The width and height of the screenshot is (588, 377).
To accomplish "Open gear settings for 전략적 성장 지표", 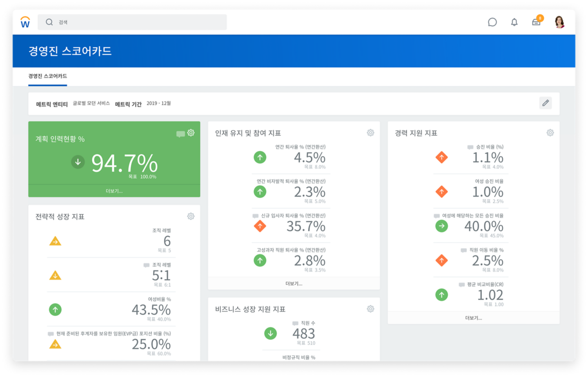I will 191,216.
